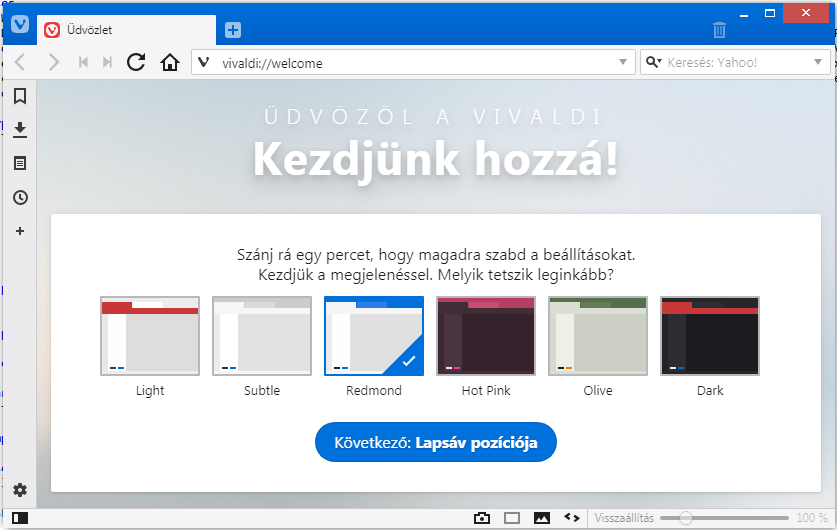Open the Notes panel
This screenshot has height=530, width=837.
[20, 163]
